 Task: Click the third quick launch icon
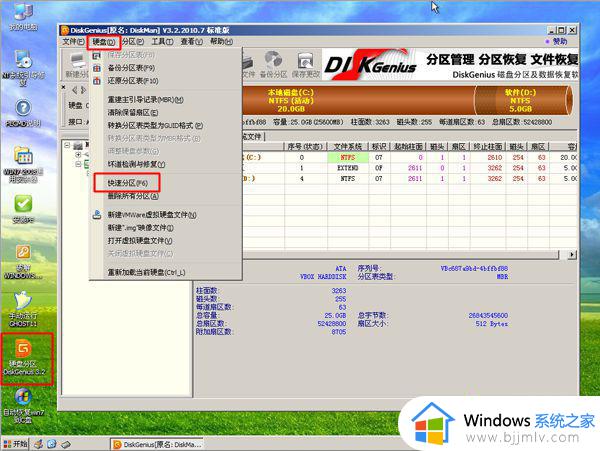click(x=65, y=444)
